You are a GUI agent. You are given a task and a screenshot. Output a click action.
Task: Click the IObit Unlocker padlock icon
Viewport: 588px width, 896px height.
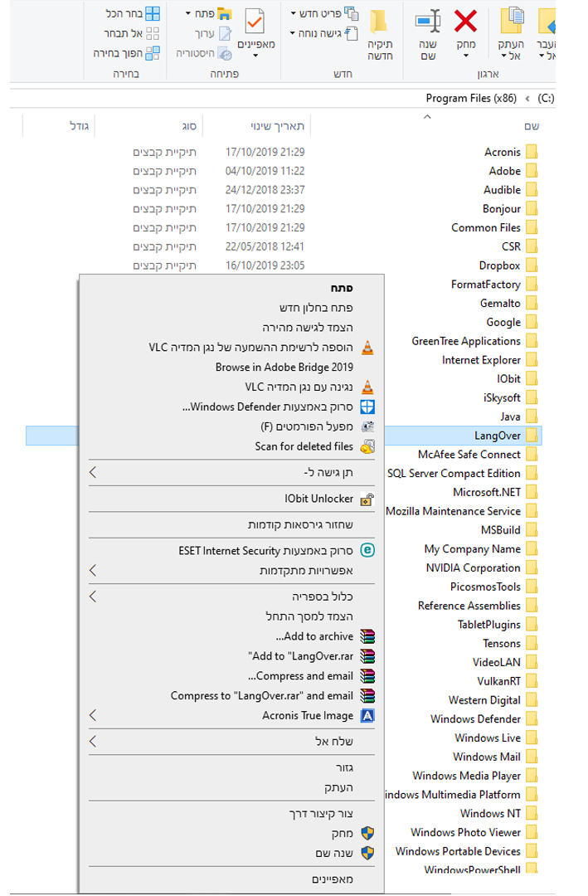tap(367, 499)
